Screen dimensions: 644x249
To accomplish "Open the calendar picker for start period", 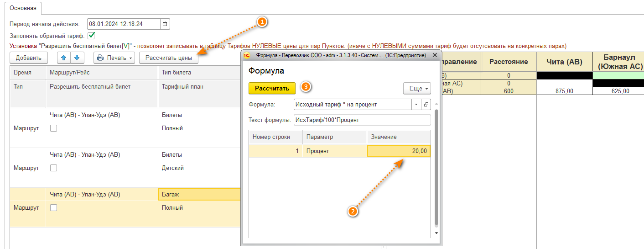I will (165, 24).
